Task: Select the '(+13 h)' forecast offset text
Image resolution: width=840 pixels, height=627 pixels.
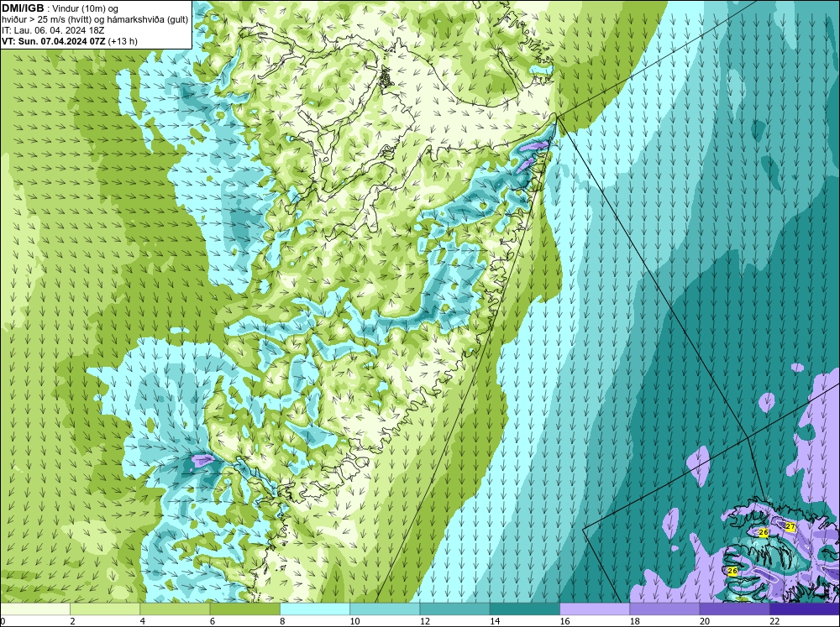Action: point(123,41)
